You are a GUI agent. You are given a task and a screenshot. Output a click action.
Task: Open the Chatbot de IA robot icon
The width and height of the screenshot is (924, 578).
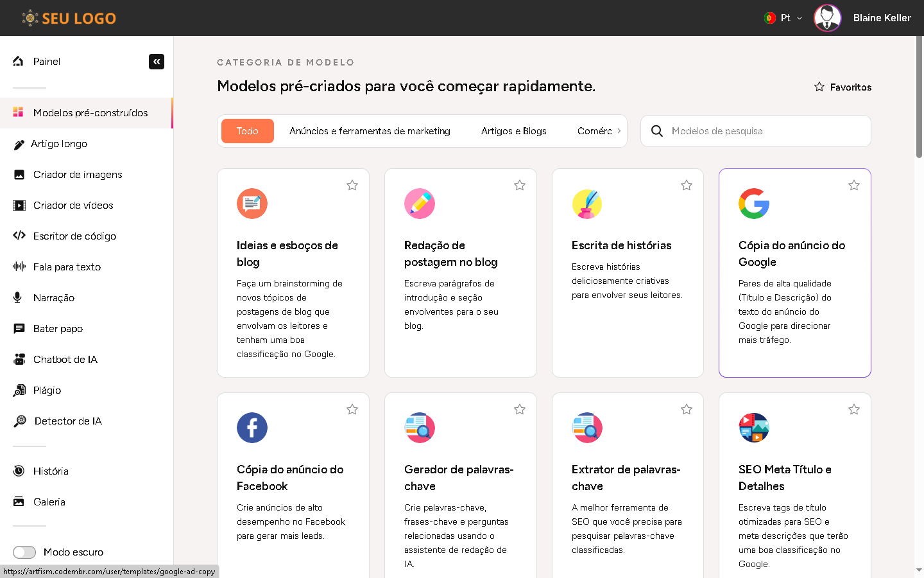click(x=19, y=359)
